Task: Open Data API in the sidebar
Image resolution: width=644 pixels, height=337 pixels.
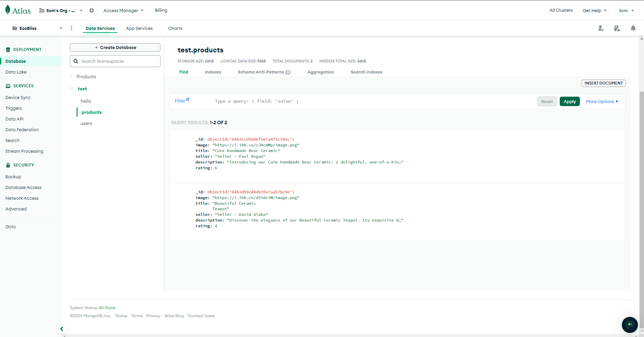Action: pyautogui.click(x=14, y=119)
